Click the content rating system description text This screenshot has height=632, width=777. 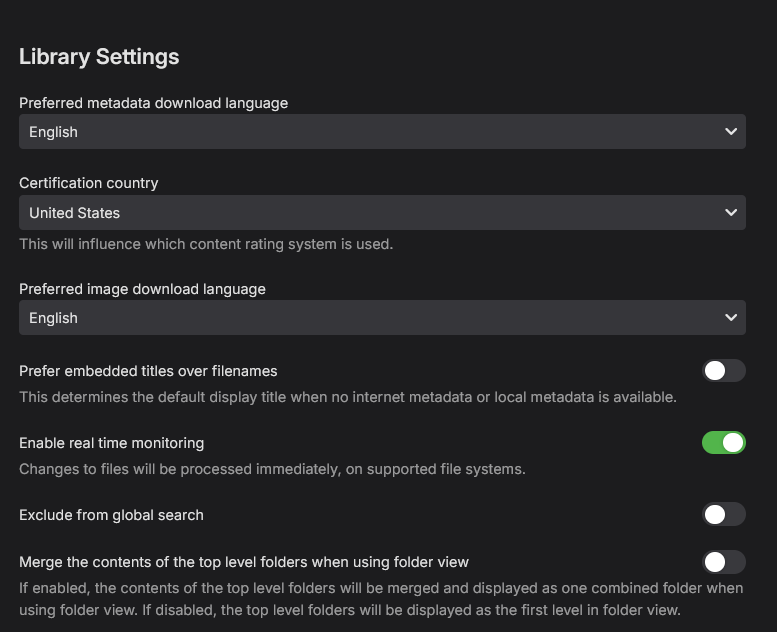206,244
